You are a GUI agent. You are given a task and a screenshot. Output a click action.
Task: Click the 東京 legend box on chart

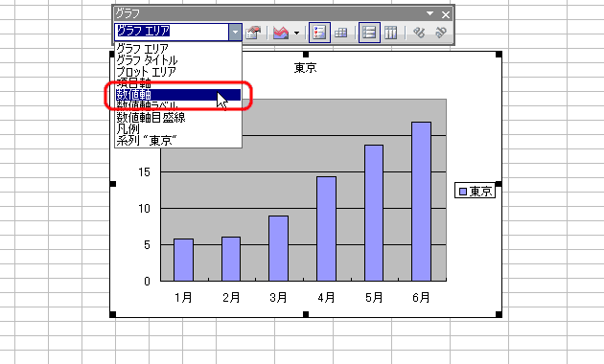[475, 191]
